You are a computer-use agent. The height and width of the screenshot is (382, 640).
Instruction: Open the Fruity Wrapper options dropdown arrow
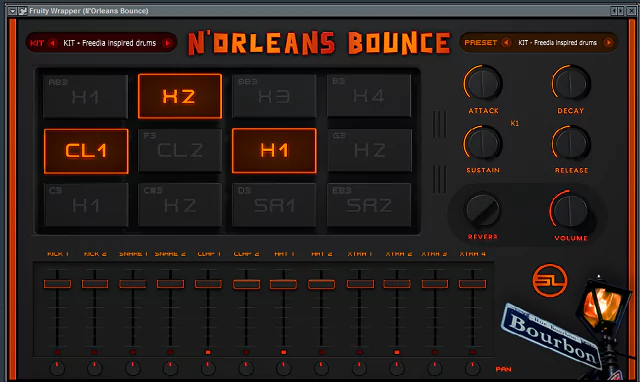[x=13, y=11]
